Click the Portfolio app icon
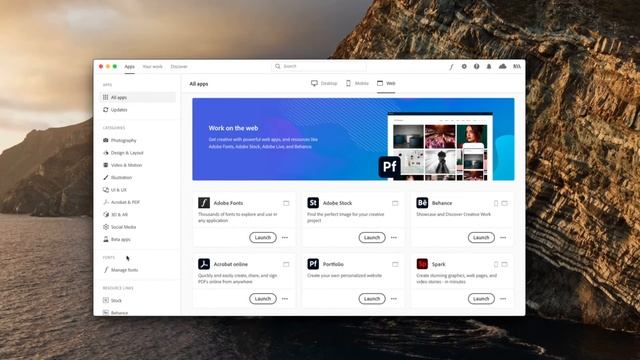 313,264
